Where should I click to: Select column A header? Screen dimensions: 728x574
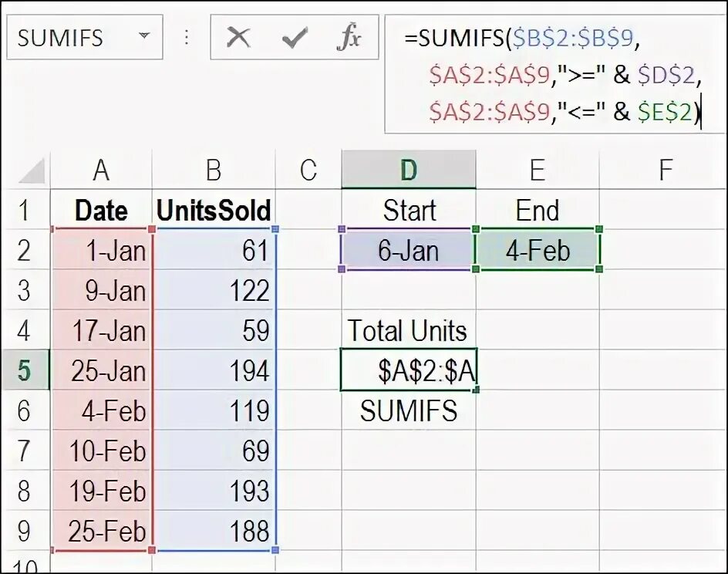tap(101, 170)
